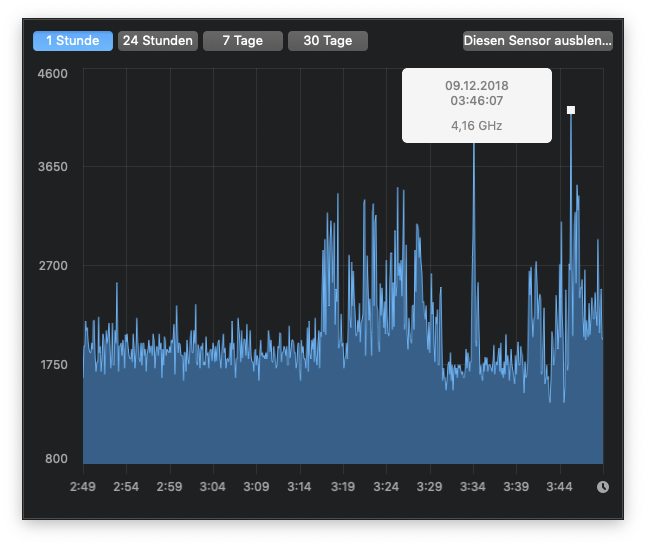Click the 03:46:07 time in tooltip
Screen dimensions: 646x546
click(477, 101)
